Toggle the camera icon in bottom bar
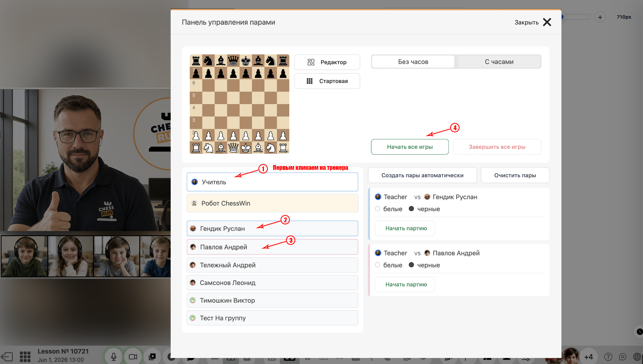 click(x=133, y=356)
